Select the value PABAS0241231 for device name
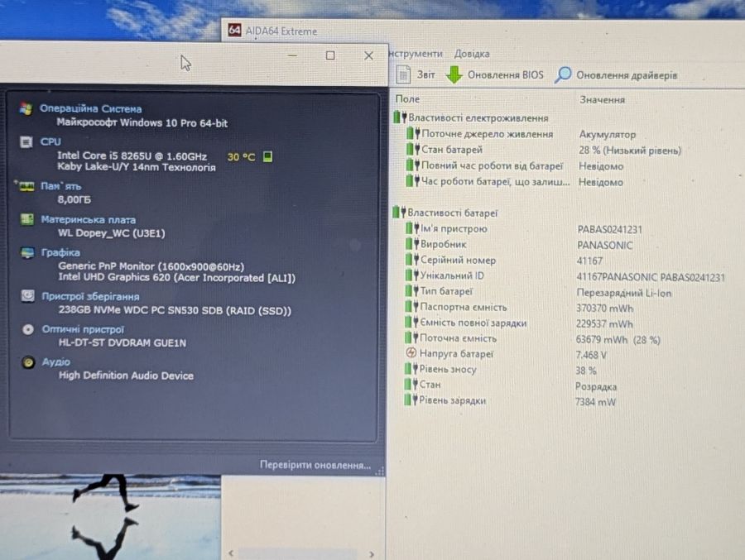The image size is (745, 560). tap(609, 229)
